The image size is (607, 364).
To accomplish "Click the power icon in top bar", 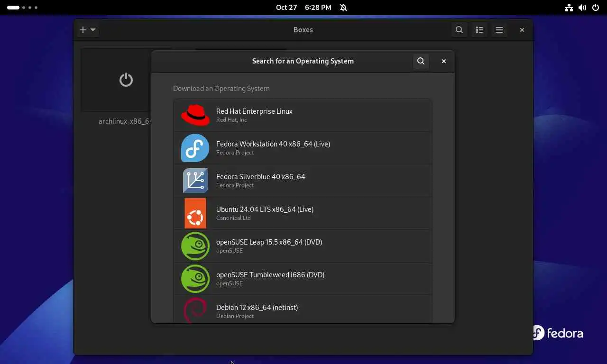I will (596, 8).
